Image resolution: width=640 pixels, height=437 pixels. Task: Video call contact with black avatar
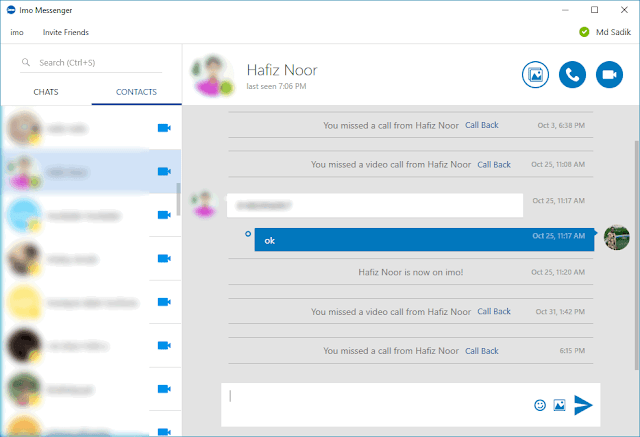tap(164, 346)
